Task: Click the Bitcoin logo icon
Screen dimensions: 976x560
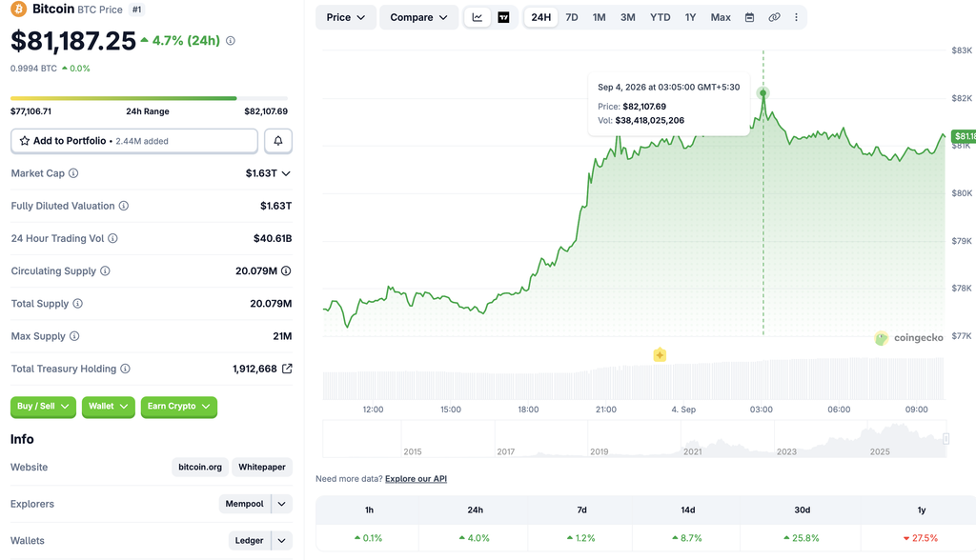Action: tap(18, 9)
